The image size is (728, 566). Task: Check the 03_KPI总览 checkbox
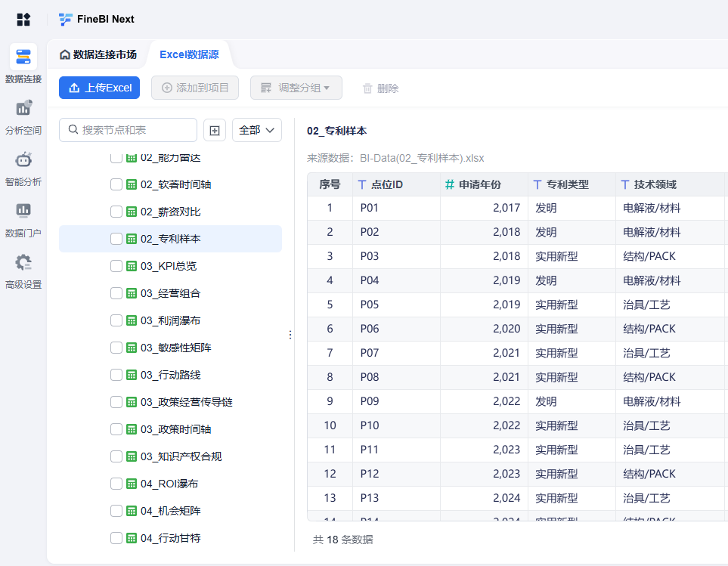pyautogui.click(x=116, y=266)
